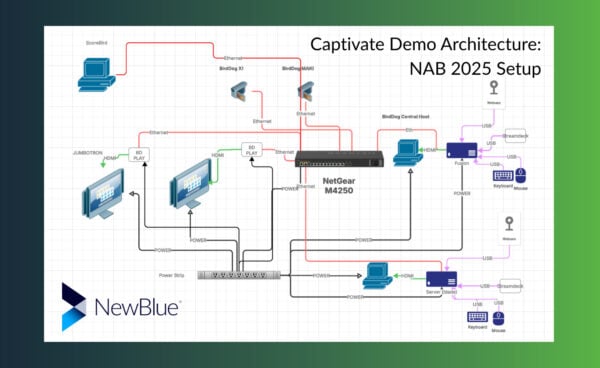Viewport: 600px width, 368px height.
Task: Select the BirdDog MAKI camera icon
Action: tap(306, 91)
